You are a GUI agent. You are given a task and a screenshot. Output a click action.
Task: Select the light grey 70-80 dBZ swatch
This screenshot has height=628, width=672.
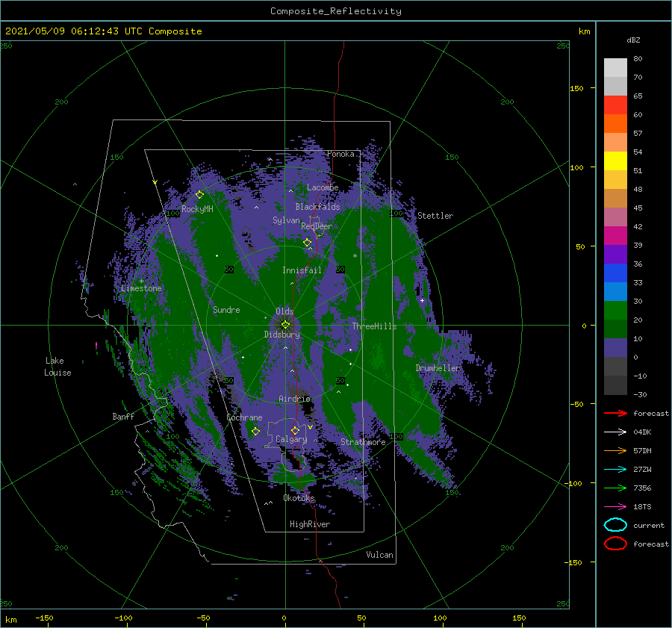615,68
